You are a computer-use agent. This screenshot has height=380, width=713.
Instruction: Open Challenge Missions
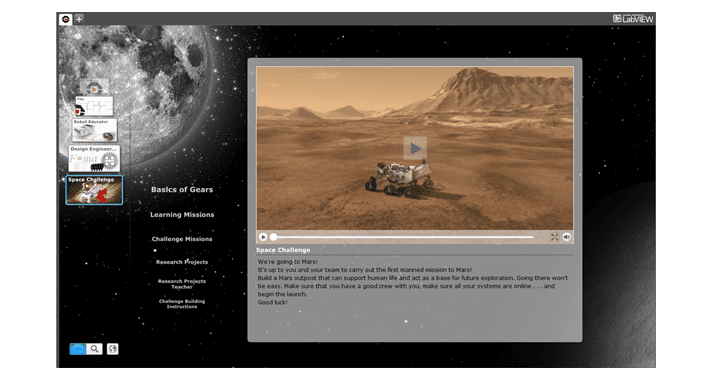[x=182, y=239]
